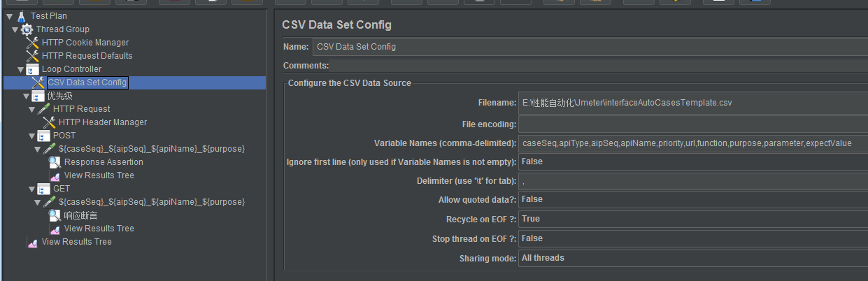868x281 pixels.
Task: Click the Filename input field
Action: (x=692, y=103)
